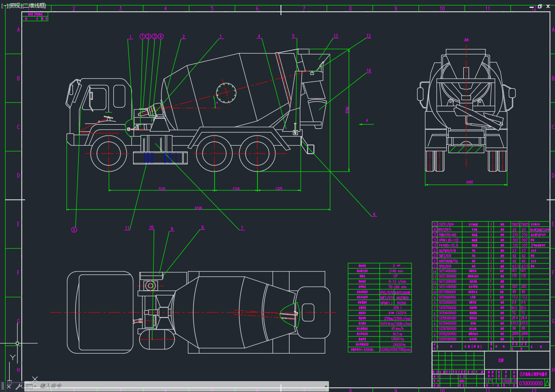The image size is (555, 392).
Task: Select the 12020 kg curb weight in the spec table
Action: [x=397, y=339]
